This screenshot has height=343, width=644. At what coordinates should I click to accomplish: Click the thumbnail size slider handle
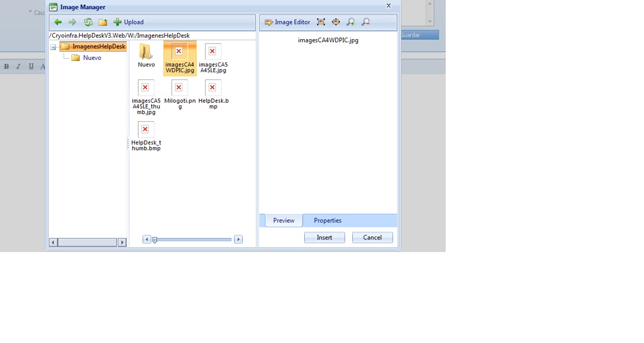click(x=154, y=240)
